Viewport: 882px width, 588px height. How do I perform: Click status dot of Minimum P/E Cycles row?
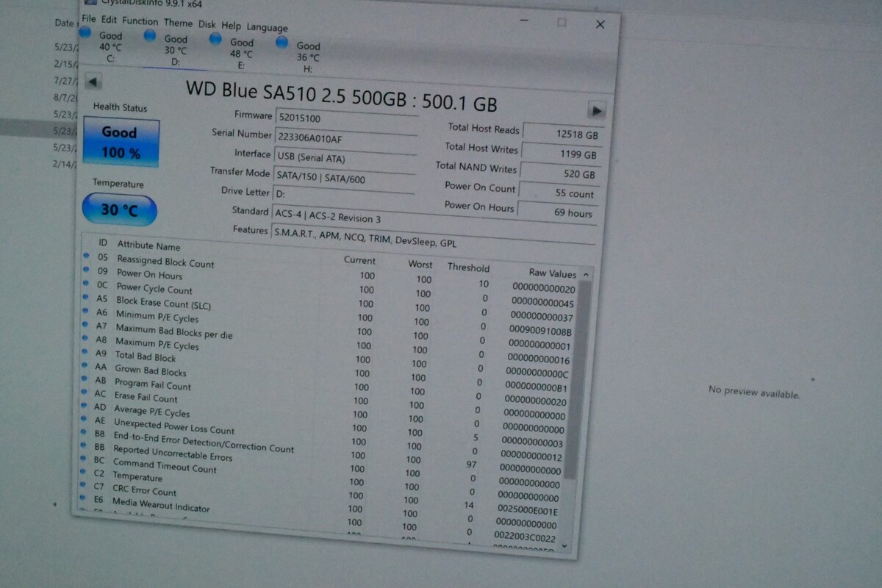[84, 311]
